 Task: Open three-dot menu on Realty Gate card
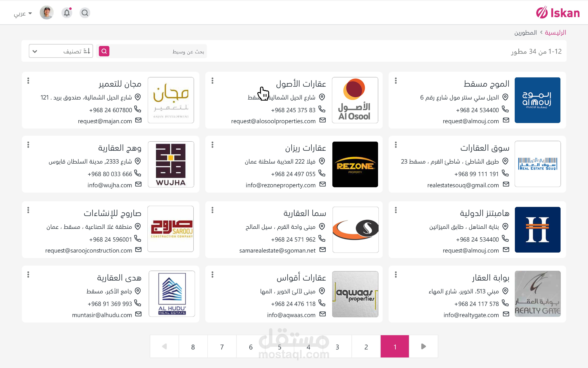click(396, 275)
